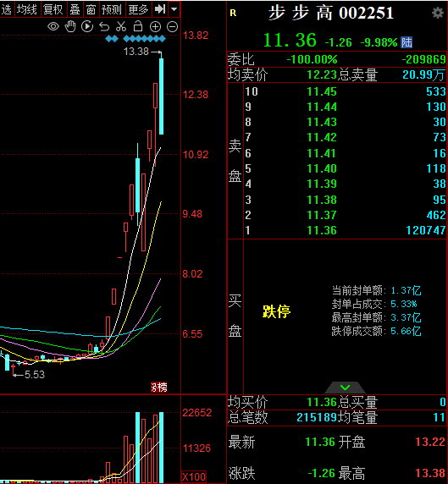
Task: Click the 跌停成交额 5.66亿 value
Action: (x=406, y=331)
